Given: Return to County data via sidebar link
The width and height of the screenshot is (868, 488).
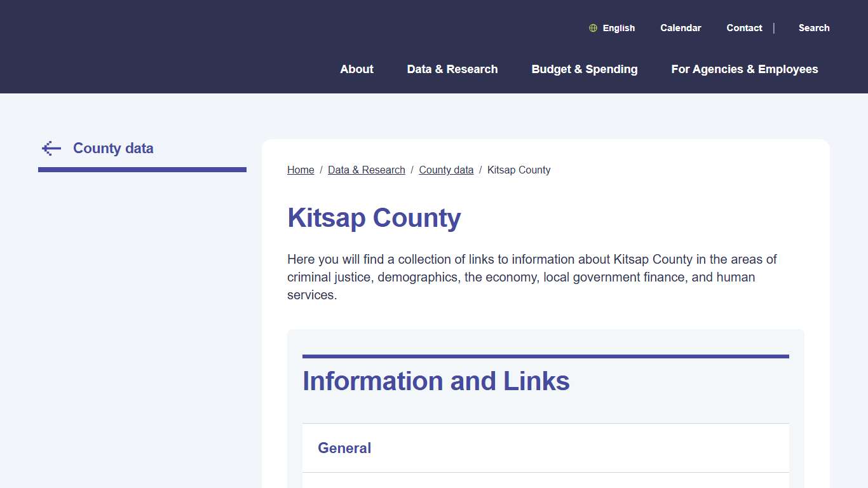Looking at the screenshot, I should click(x=113, y=148).
